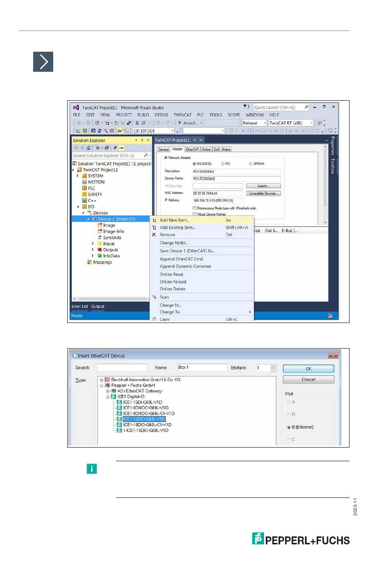Click the Mappings node icon
The image size is (392, 561).
[90, 262]
